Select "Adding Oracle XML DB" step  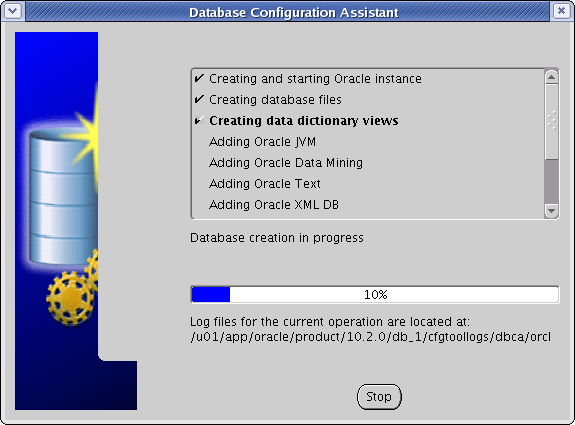click(x=274, y=204)
